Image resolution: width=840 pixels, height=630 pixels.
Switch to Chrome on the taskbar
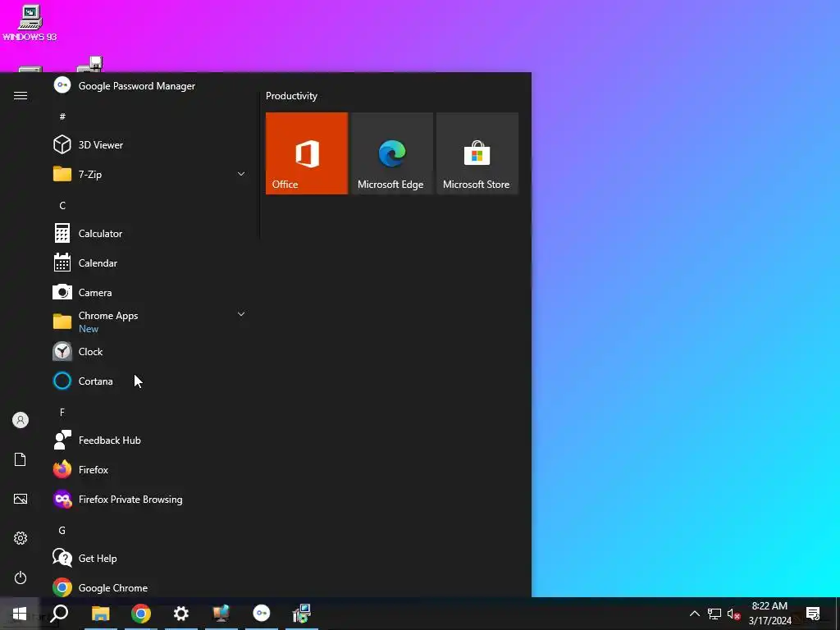click(141, 614)
